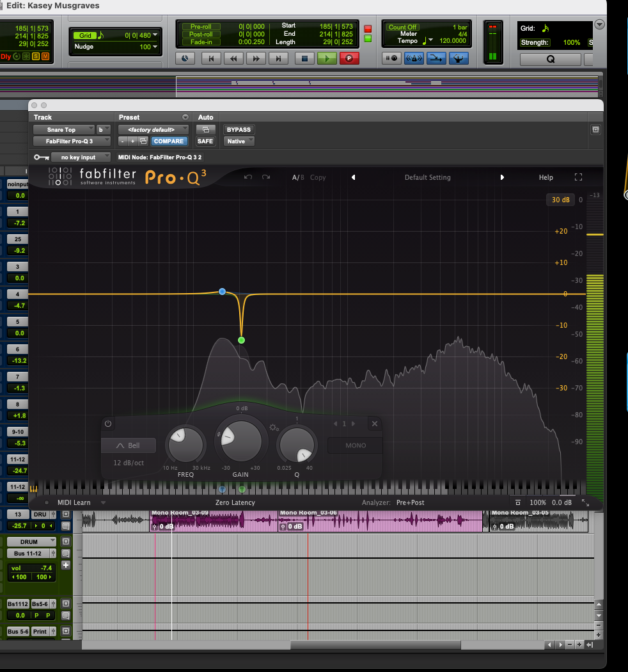The height and width of the screenshot is (672, 628).
Task: Open the Zero Latency processing mode menu
Action: (x=235, y=502)
